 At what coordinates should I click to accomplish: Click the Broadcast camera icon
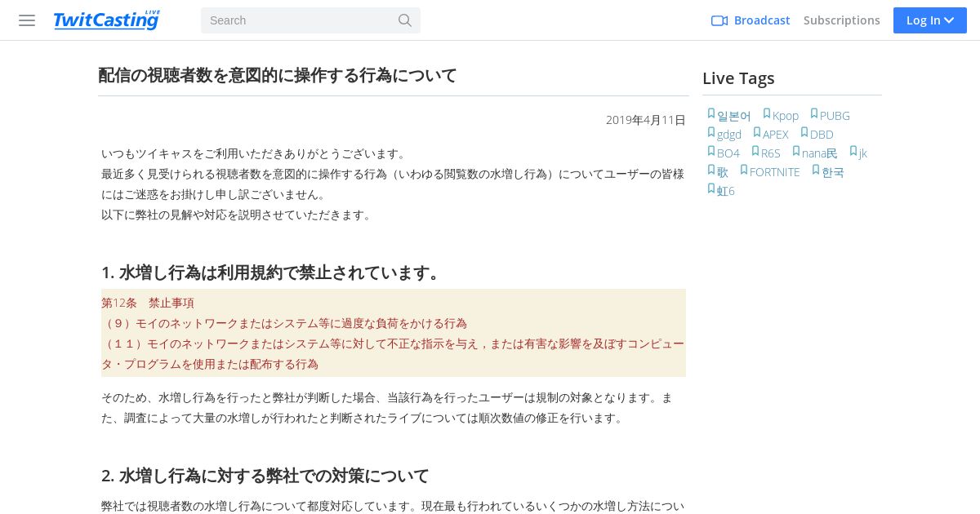click(x=719, y=20)
